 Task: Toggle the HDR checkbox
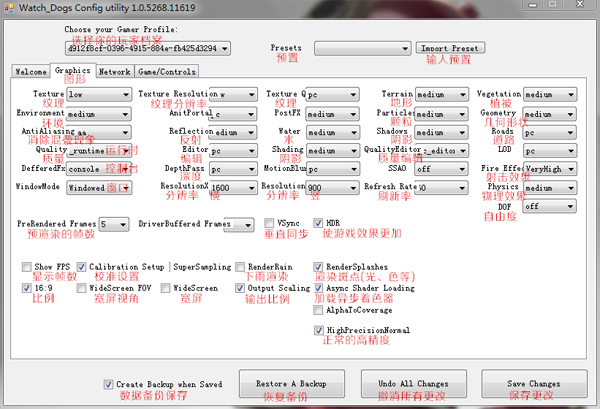(x=318, y=223)
